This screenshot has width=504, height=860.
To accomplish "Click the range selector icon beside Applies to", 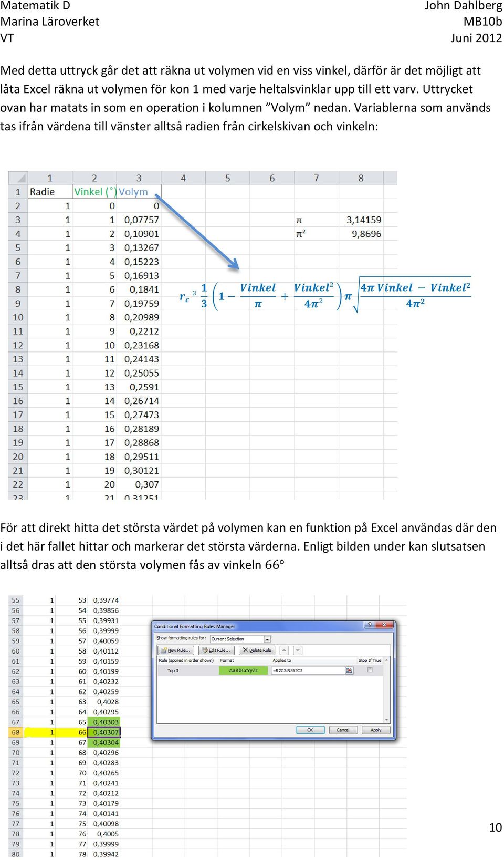I will (x=349, y=670).
